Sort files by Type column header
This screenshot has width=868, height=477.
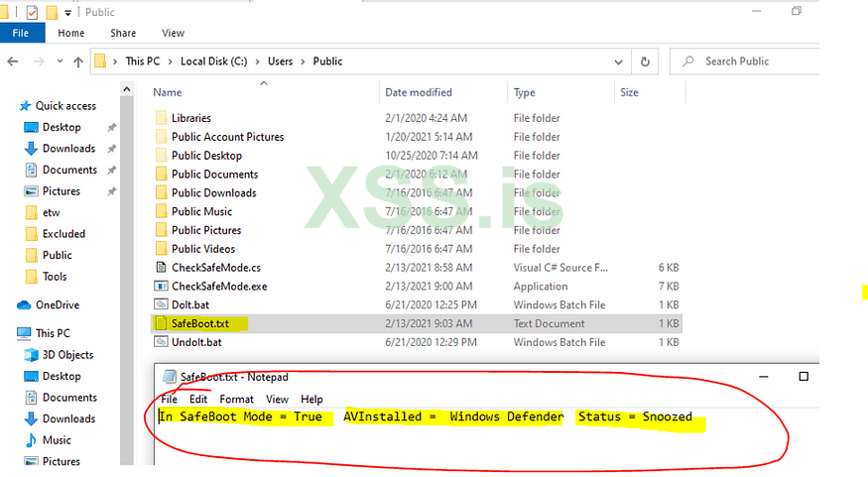coord(524,92)
